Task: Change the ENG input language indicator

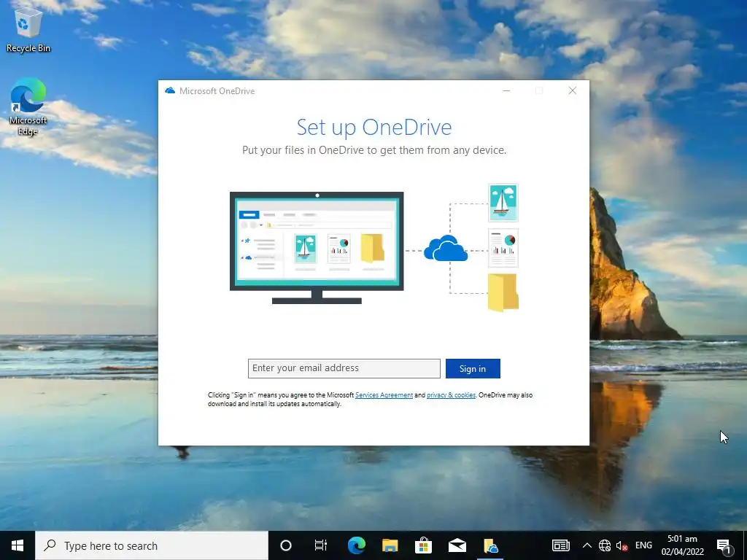Action: (x=643, y=545)
